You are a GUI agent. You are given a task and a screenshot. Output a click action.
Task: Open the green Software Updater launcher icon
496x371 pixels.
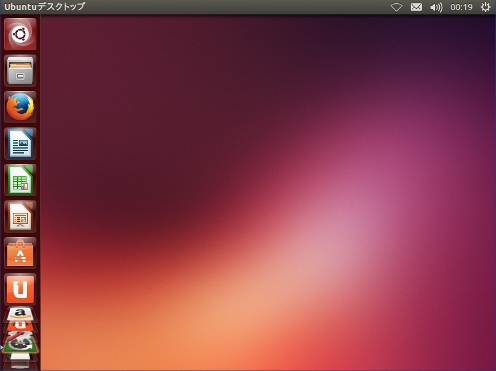coord(21,345)
